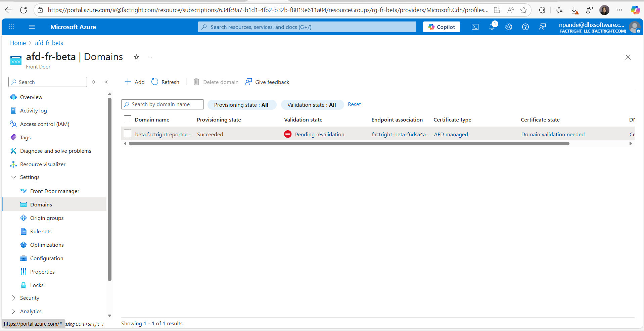Click the red Pending revalidation status icon

click(288, 134)
